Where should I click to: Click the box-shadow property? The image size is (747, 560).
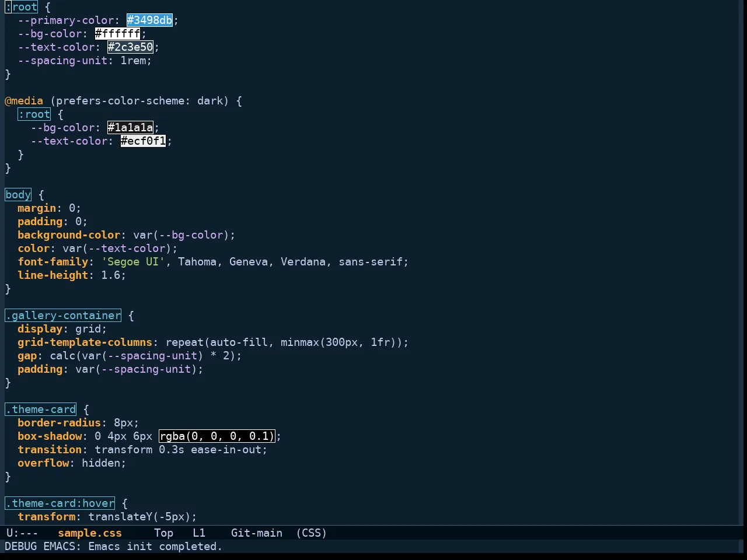click(x=50, y=436)
